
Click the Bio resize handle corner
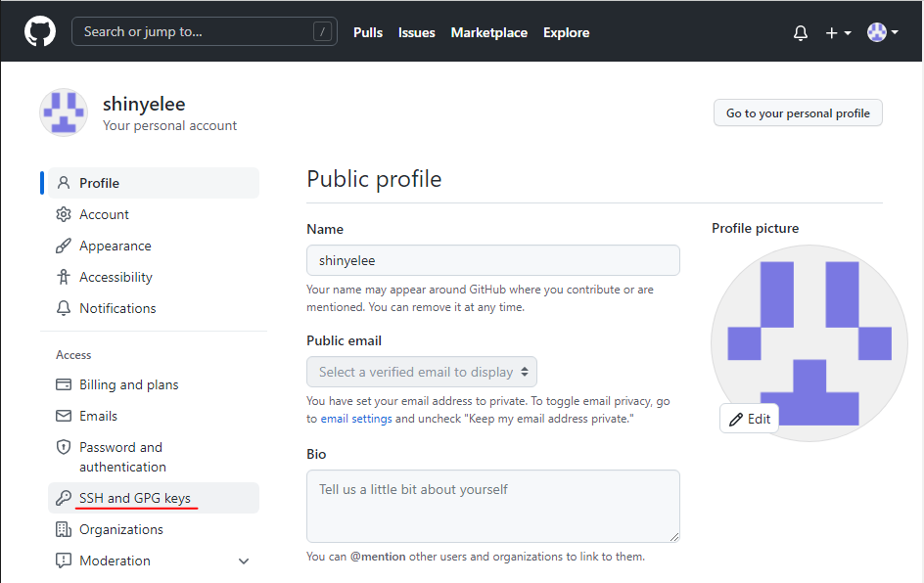pyautogui.click(x=674, y=537)
